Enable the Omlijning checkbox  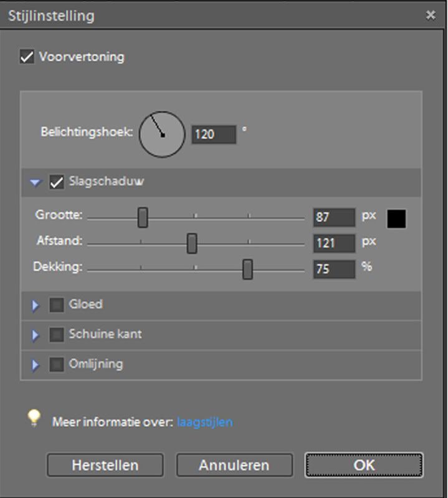[x=57, y=364]
